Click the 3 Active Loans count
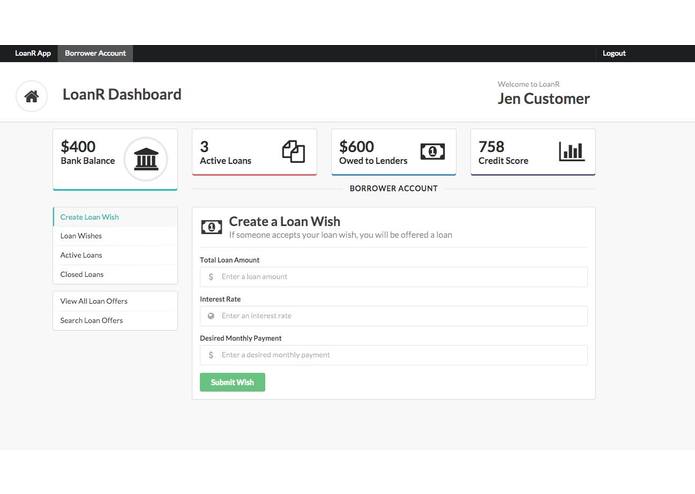 (x=204, y=147)
